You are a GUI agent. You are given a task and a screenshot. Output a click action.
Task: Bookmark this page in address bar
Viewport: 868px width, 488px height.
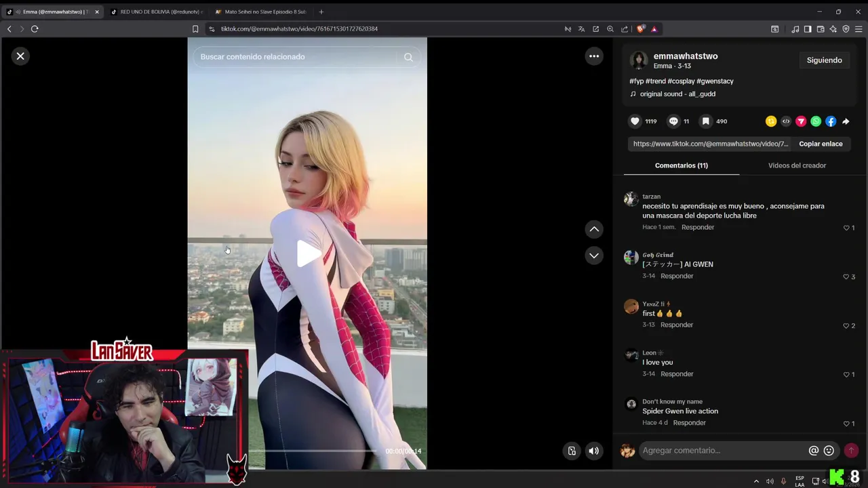click(195, 29)
